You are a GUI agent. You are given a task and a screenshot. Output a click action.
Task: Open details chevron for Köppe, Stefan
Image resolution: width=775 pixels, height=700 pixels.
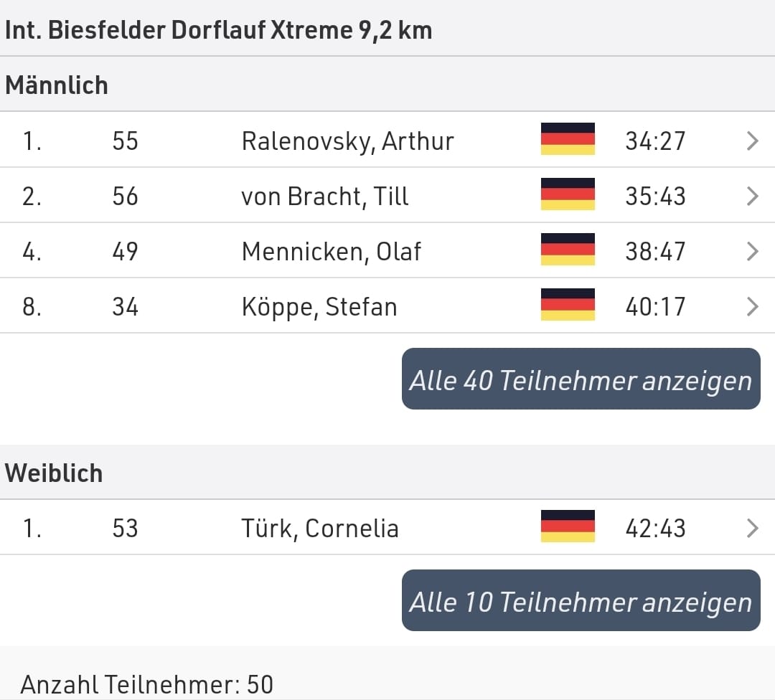point(752,307)
